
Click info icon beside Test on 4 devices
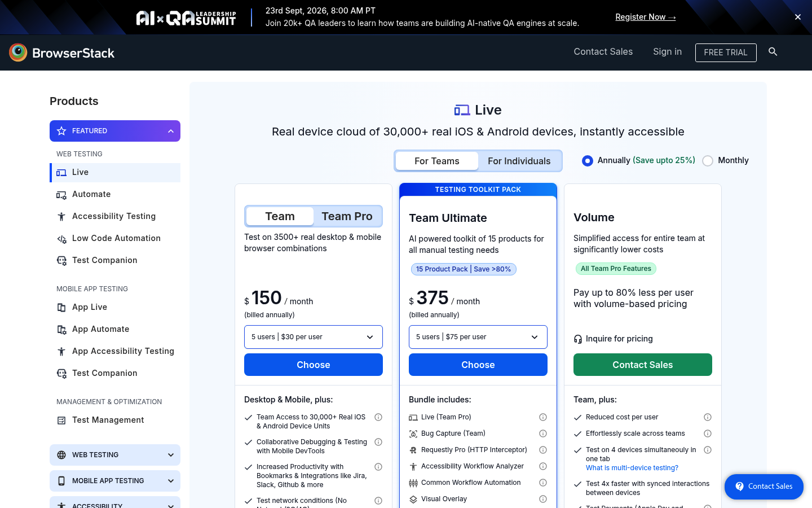[708, 450]
